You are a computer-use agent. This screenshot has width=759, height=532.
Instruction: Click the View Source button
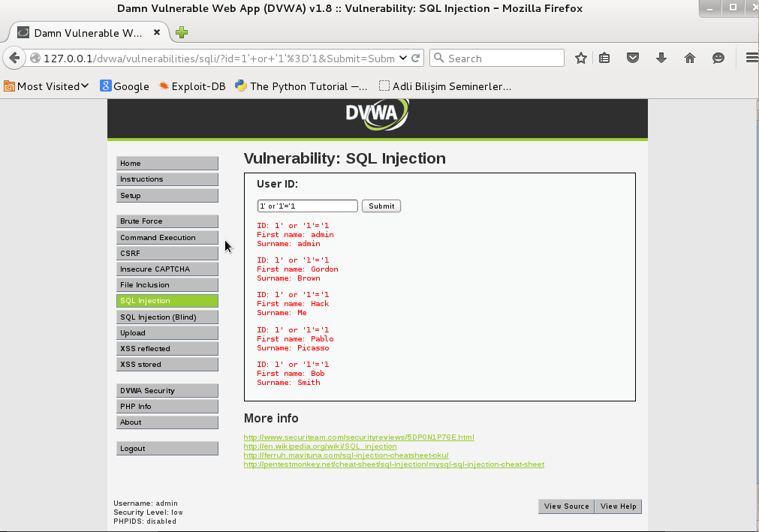[x=566, y=506]
